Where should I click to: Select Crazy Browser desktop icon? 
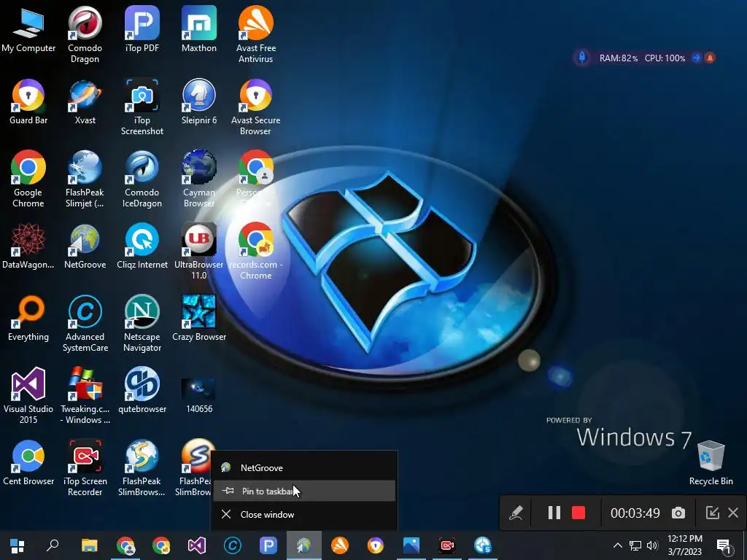click(198, 318)
